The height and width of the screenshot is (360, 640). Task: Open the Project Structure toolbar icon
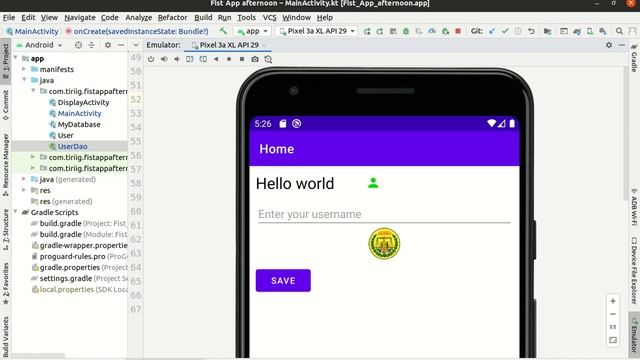click(547, 31)
